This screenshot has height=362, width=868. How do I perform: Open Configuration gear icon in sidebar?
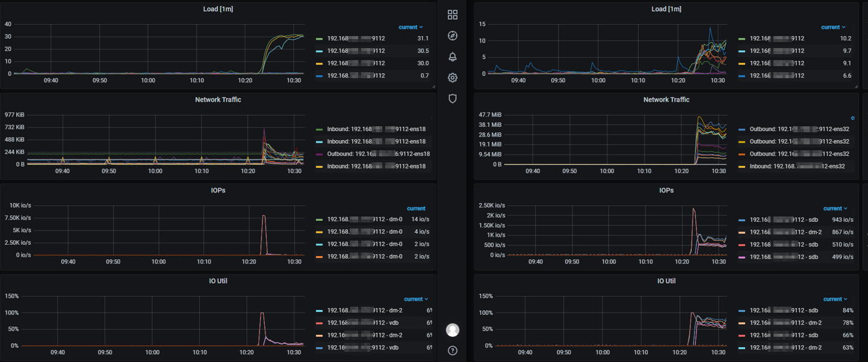tap(453, 78)
